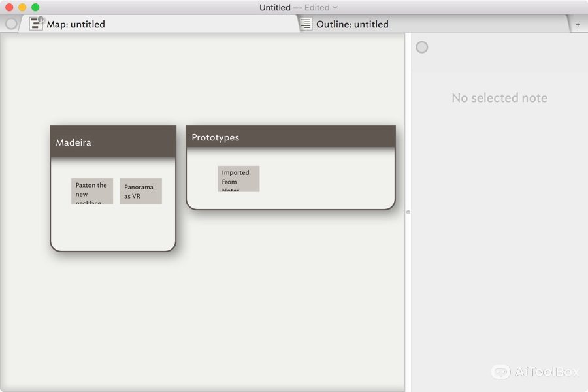Switch to the Outline: untitled tab
The width and height of the screenshot is (588, 392).
[352, 24]
